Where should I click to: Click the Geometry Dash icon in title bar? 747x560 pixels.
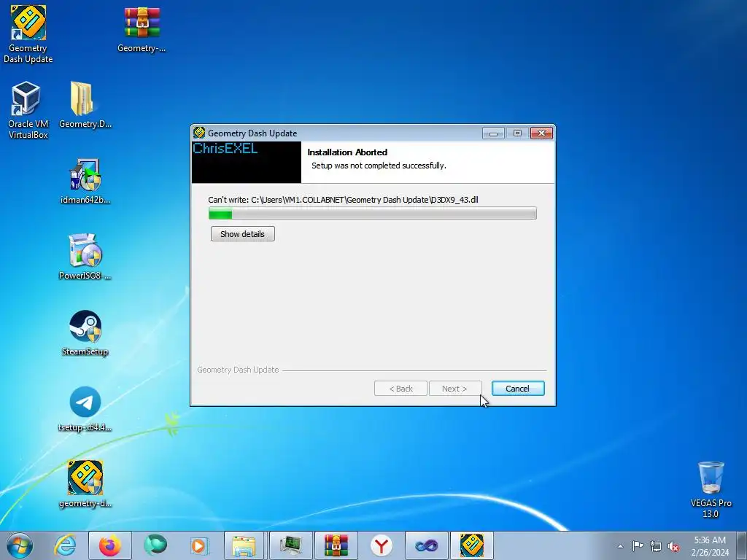[x=199, y=133]
